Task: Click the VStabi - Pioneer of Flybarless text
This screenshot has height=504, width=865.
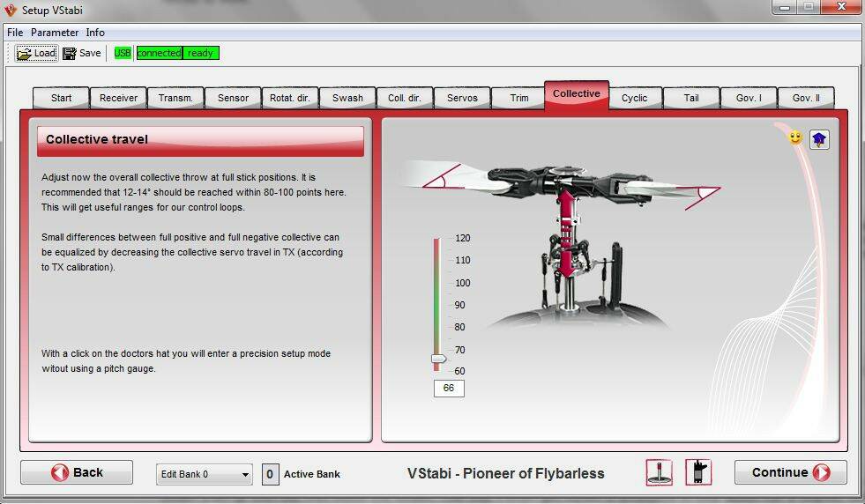Action: tap(506, 473)
